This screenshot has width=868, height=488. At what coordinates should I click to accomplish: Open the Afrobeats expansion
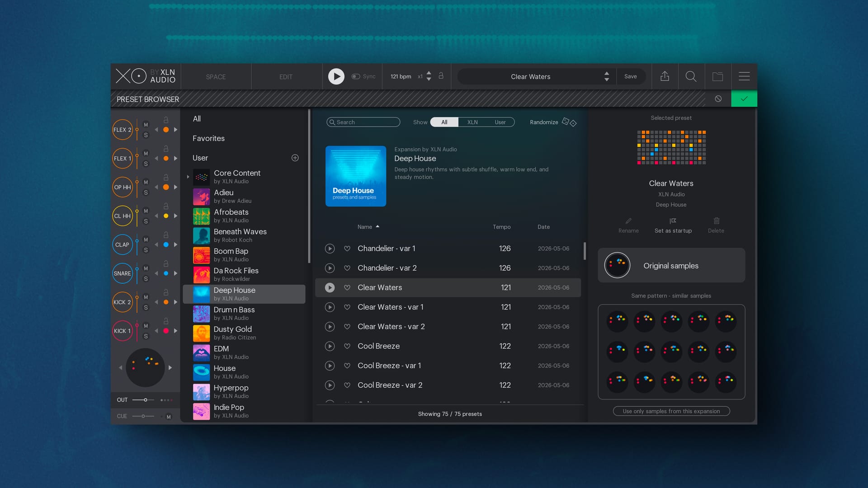point(245,216)
